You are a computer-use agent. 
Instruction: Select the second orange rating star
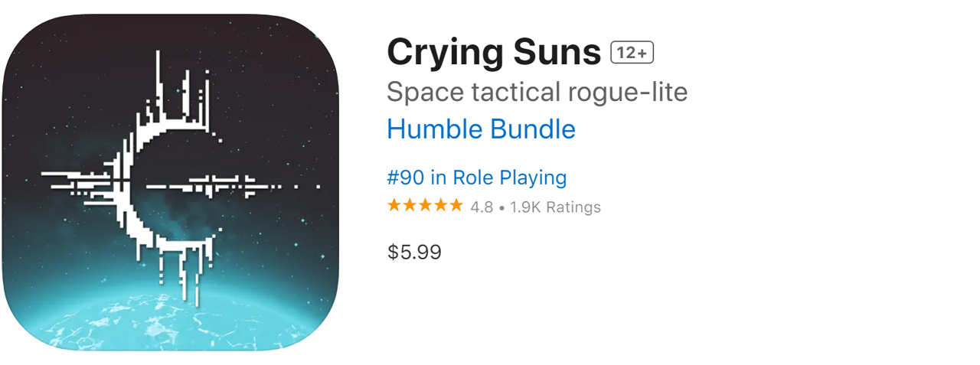410,206
